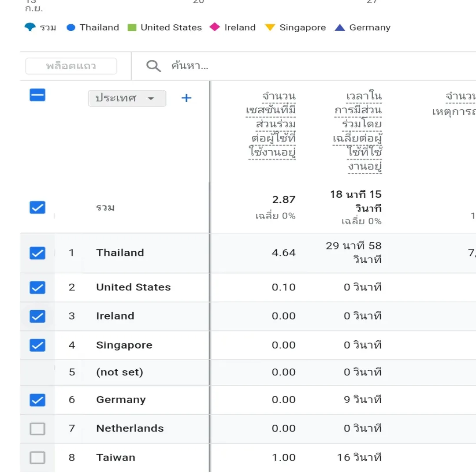The height and width of the screenshot is (476, 476).
Task: Click Taiwan's 16 วินาที engagement time
Action: (359, 457)
